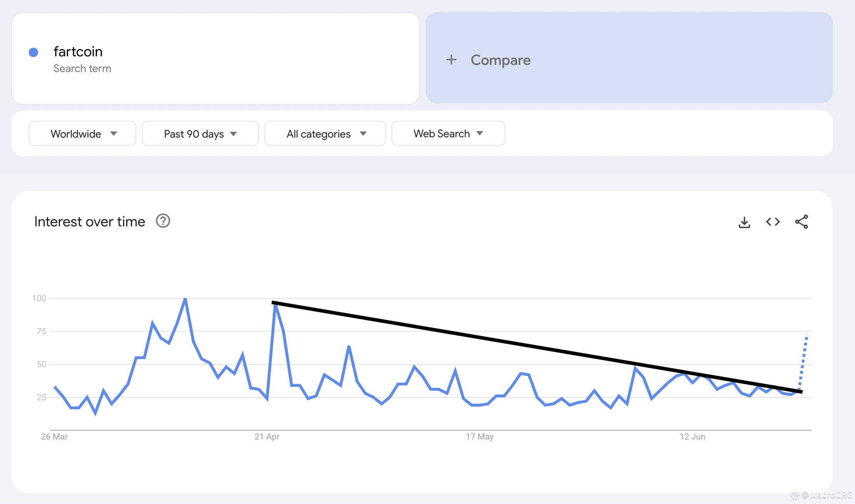This screenshot has height=504, width=855.
Task: Expand the Worldwide region dropdown
Action: pos(82,133)
